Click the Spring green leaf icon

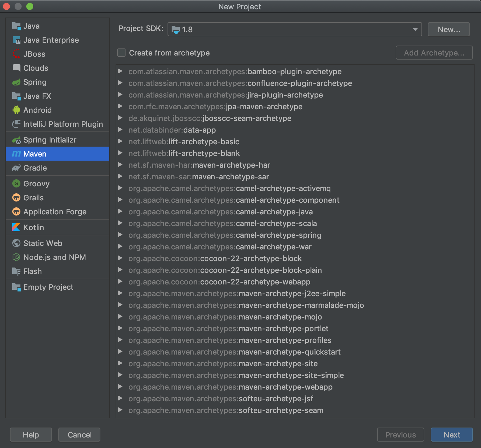tap(16, 82)
